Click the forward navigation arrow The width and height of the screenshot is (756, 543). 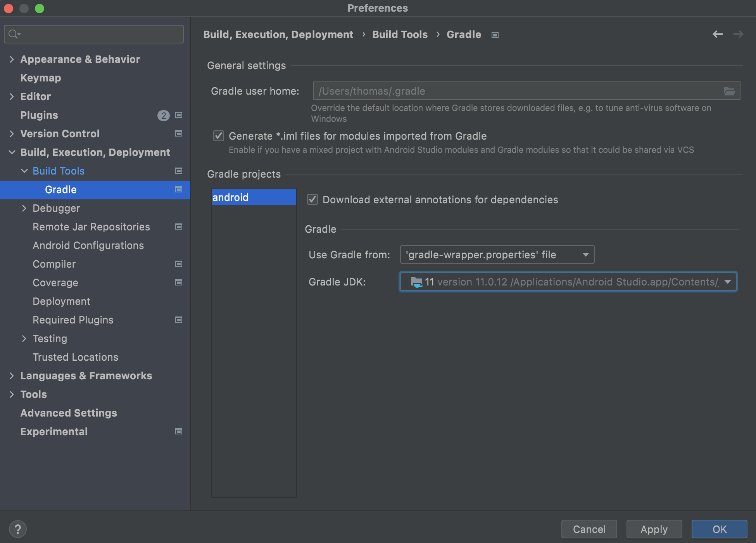pyautogui.click(x=739, y=34)
